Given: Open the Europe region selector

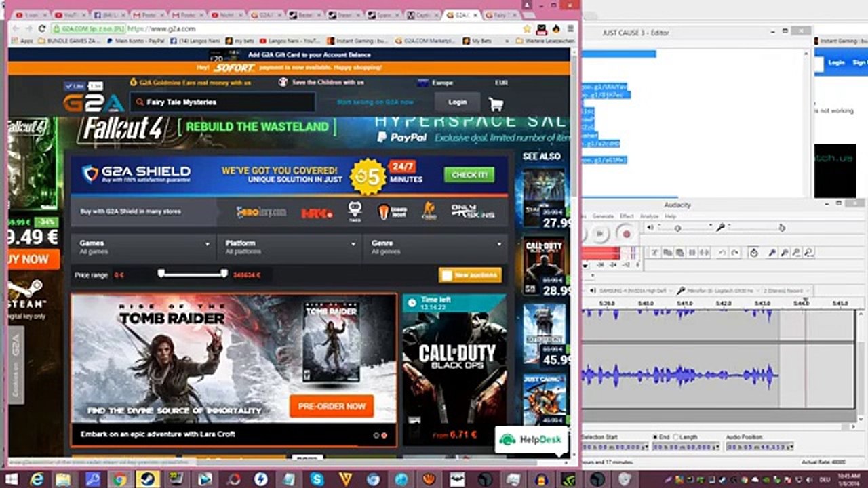Looking at the screenshot, I should (x=435, y=83).
